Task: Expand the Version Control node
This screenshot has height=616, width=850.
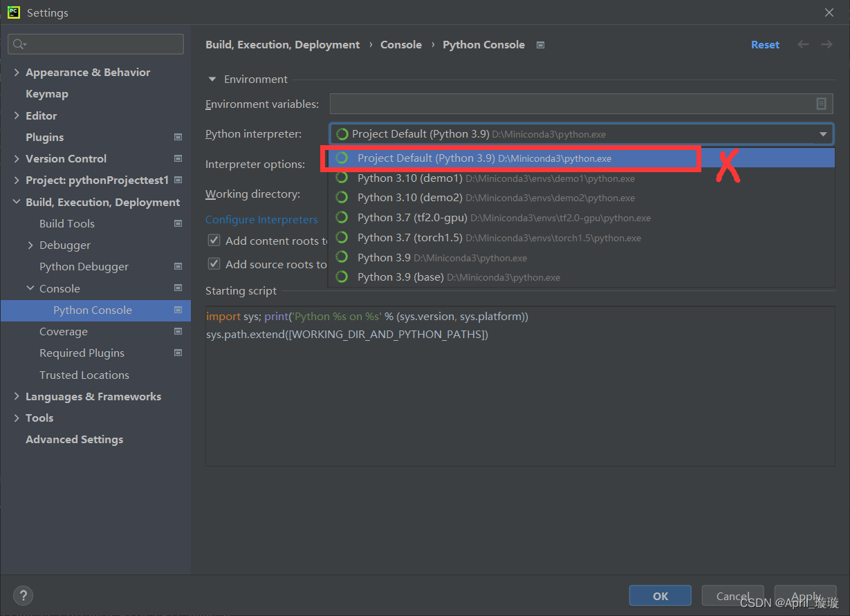Action: point(17,158)
